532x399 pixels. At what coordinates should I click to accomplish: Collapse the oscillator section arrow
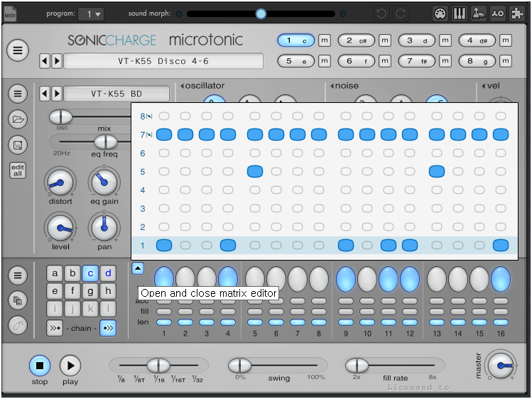[x=183, y=86]
